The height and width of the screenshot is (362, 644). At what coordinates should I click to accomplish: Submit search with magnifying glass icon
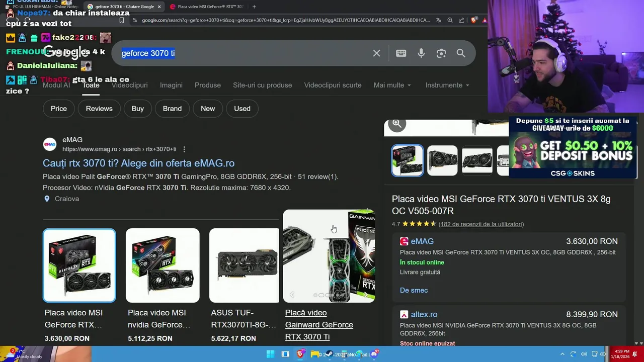pyautogui.click(x=461, y=53)
